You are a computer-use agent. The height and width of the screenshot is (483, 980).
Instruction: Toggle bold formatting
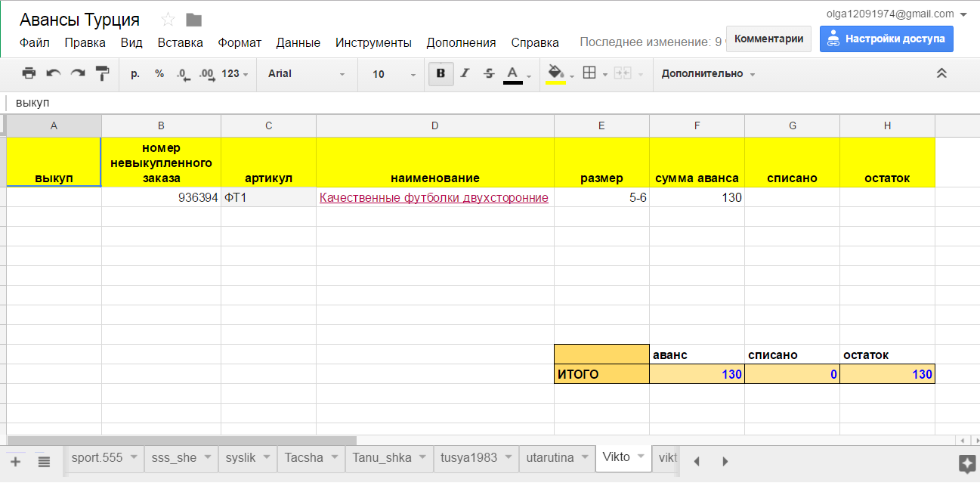tap(441, 73)
